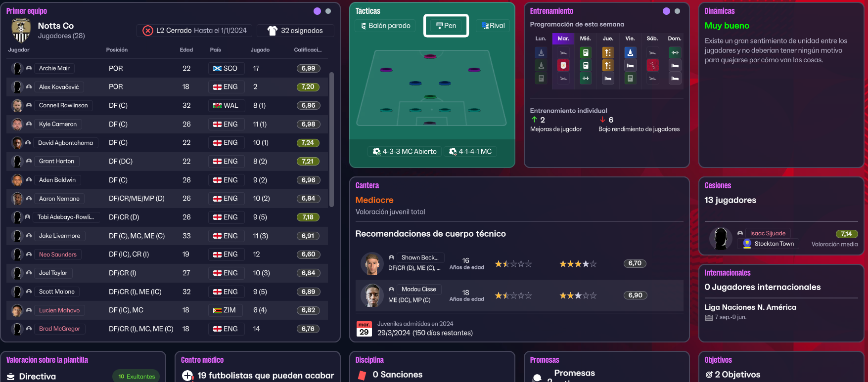Click the squad list vertical scrollbar
Viewport: 868px width, 382px height.
pos(331,139)
